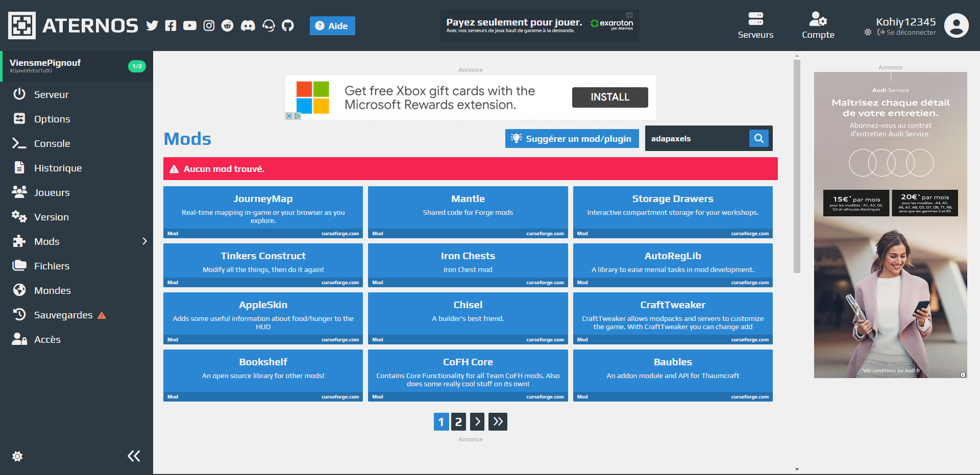Select page 1 in pagination

441,421
